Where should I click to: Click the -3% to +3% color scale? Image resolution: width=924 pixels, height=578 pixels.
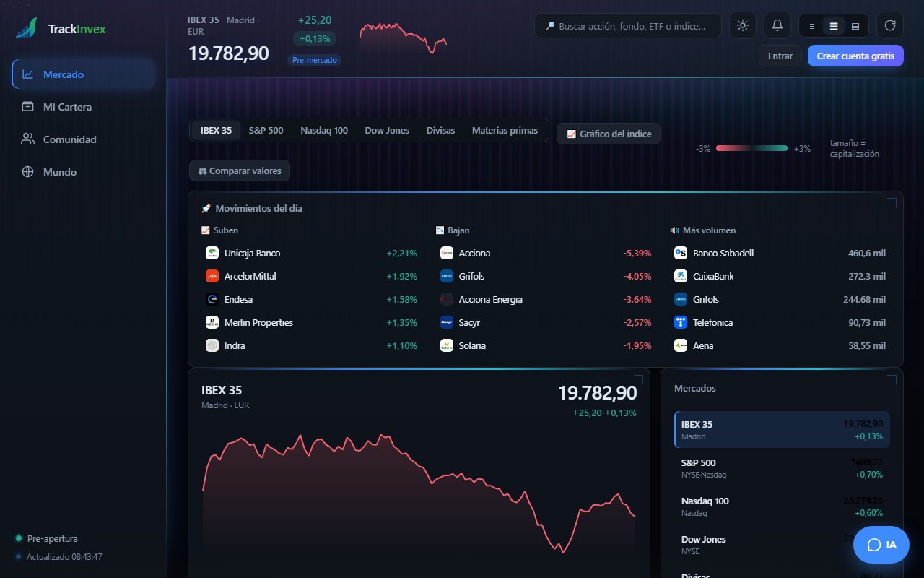tap(751, 148)
